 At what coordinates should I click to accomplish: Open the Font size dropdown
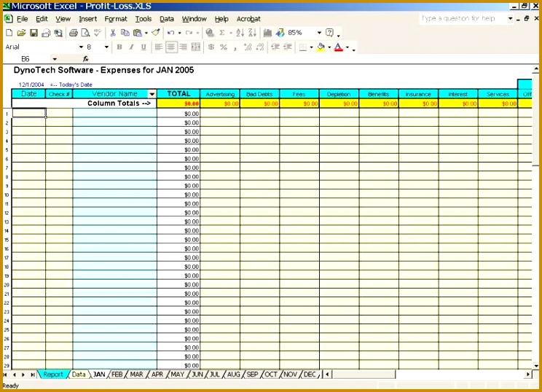click(106, 47)
